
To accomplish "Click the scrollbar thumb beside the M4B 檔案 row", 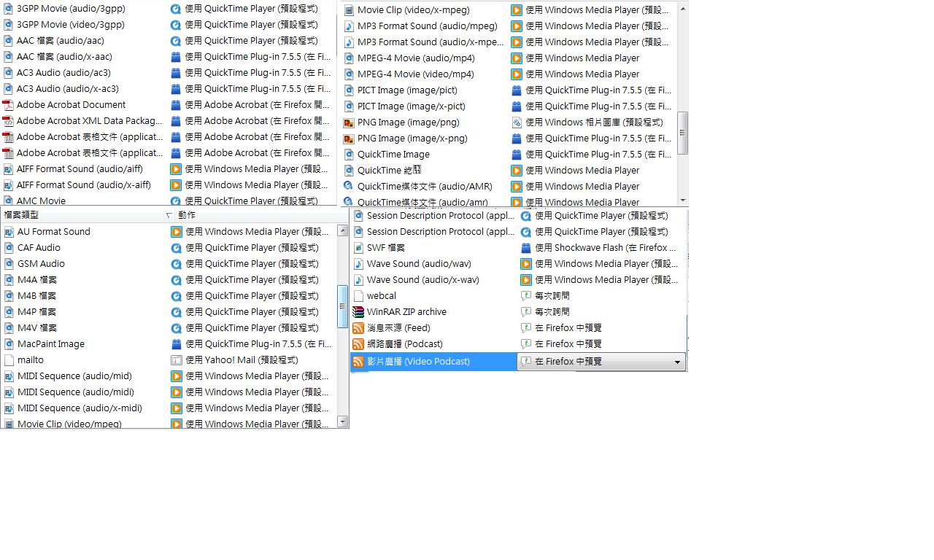I will [x=343, y=306].
